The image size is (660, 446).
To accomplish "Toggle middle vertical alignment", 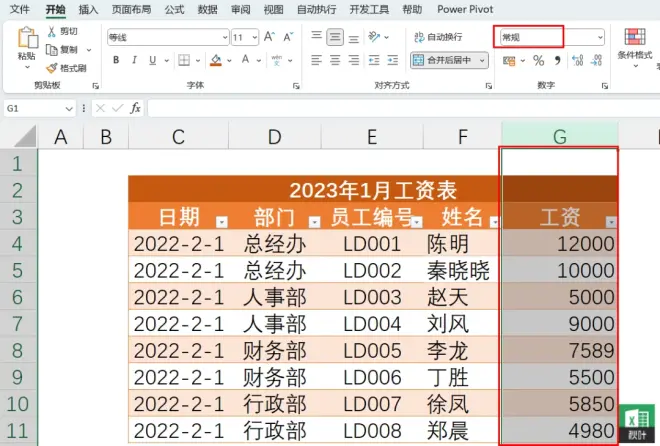I will coord(335,37).
